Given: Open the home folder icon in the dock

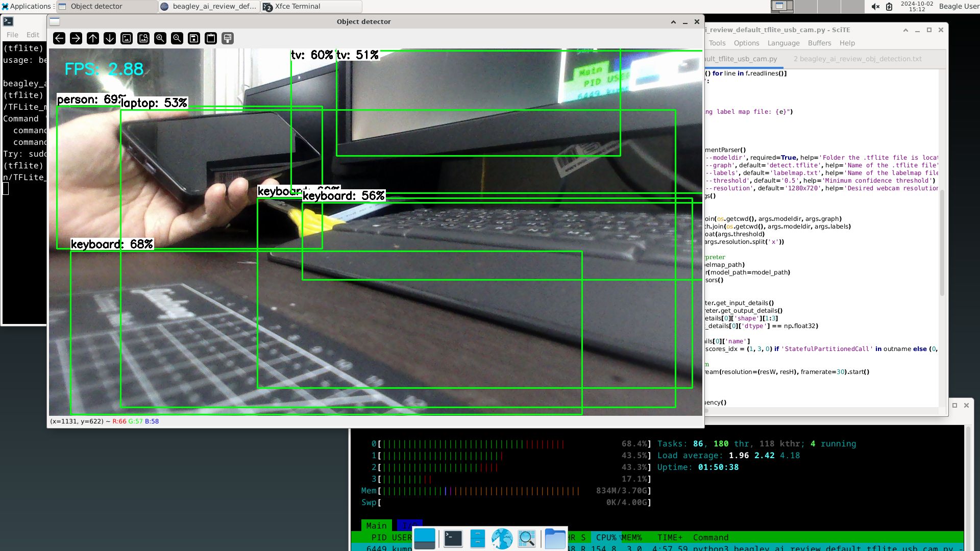Looking at the screenshot, I should (x=555, y=539).
